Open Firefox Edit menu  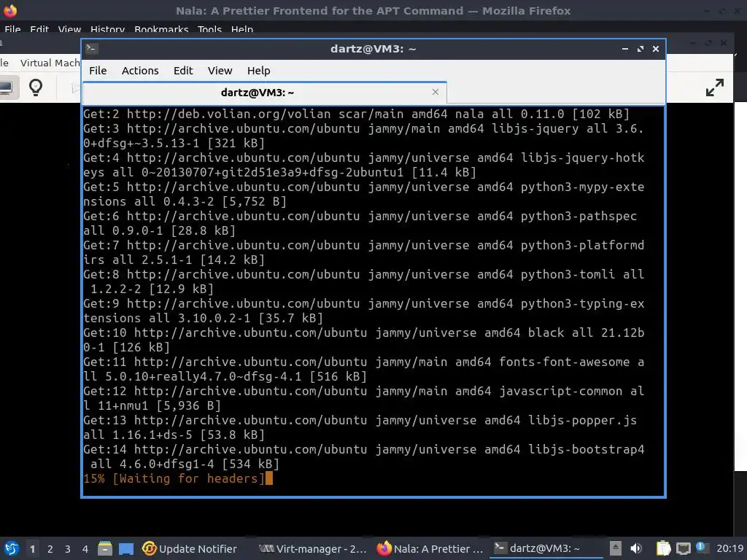[39, 29]
